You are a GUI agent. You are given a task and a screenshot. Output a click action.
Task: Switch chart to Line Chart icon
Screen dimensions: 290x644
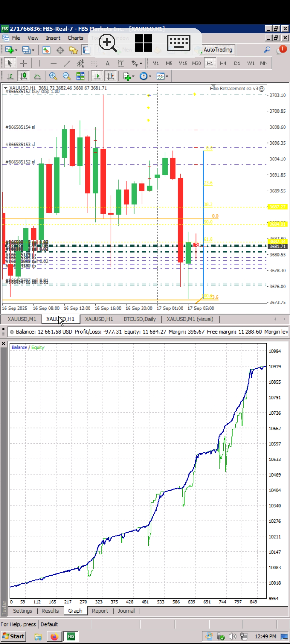(37, 76)
